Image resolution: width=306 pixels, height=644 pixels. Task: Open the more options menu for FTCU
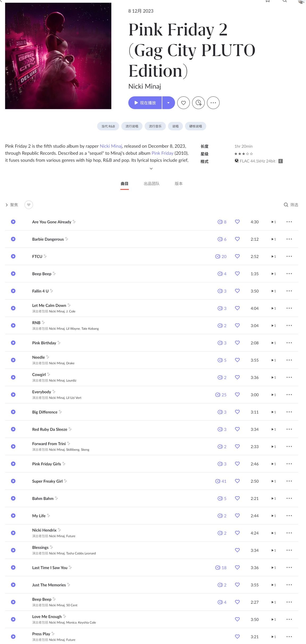289,256
